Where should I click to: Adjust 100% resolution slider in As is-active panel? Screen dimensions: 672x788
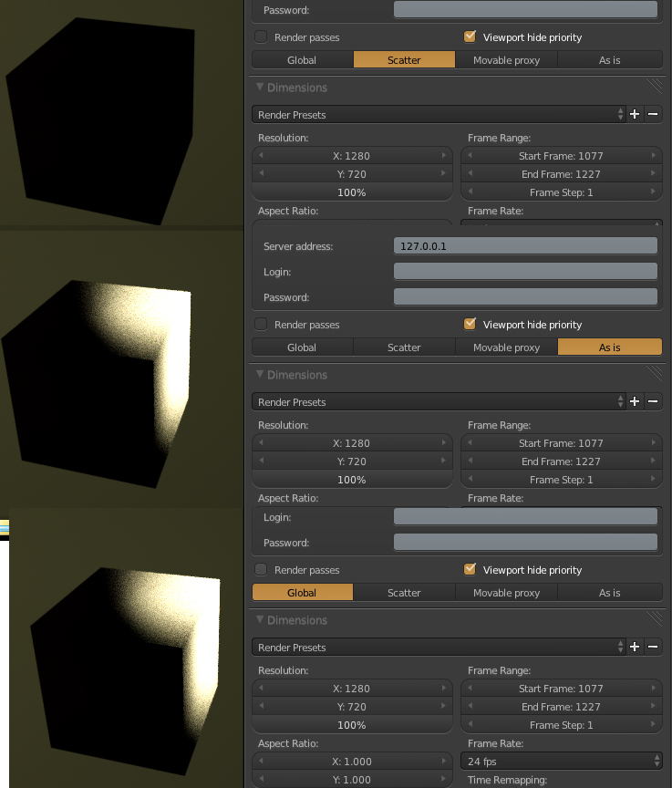point(352,479)
